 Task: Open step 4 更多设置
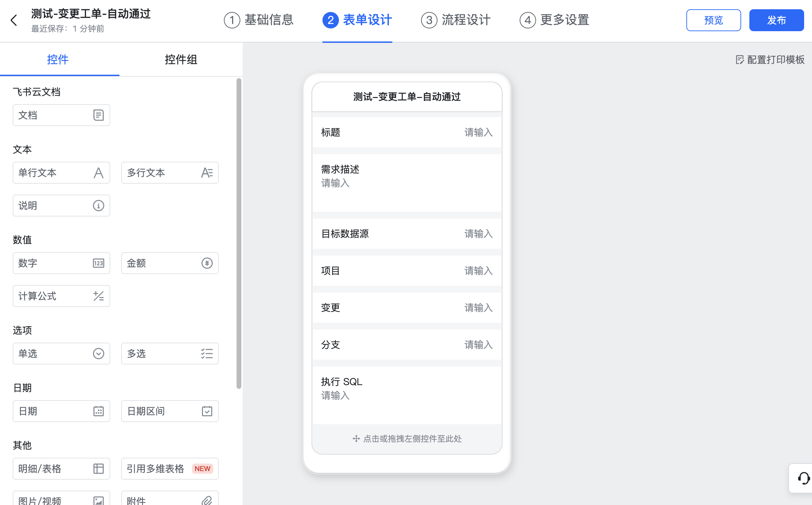555,20
